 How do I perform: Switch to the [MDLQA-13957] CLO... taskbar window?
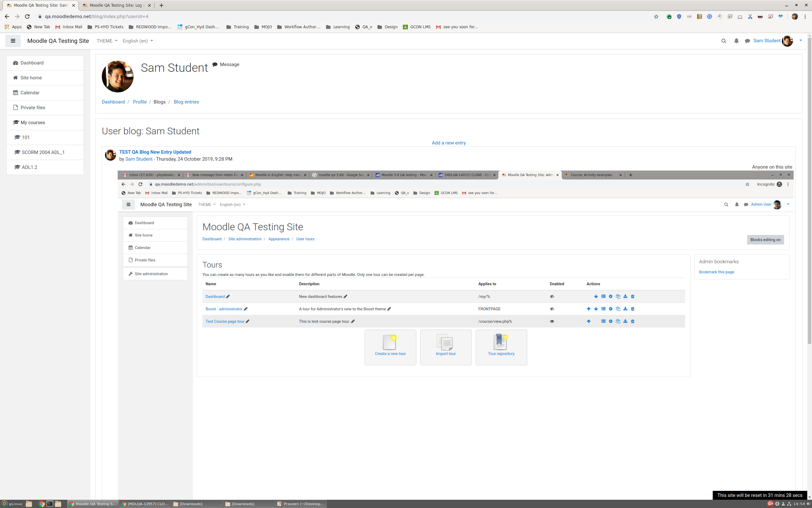pos(145,504)
